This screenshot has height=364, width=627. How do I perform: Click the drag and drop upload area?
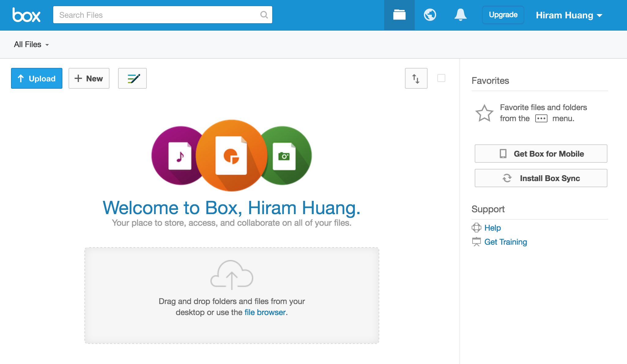pos(232,295)
